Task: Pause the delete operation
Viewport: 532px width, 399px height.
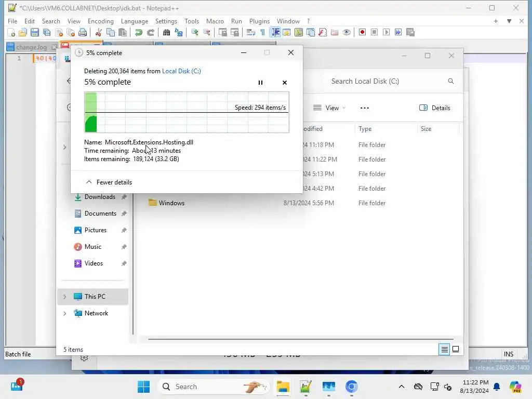Action: 260,83
